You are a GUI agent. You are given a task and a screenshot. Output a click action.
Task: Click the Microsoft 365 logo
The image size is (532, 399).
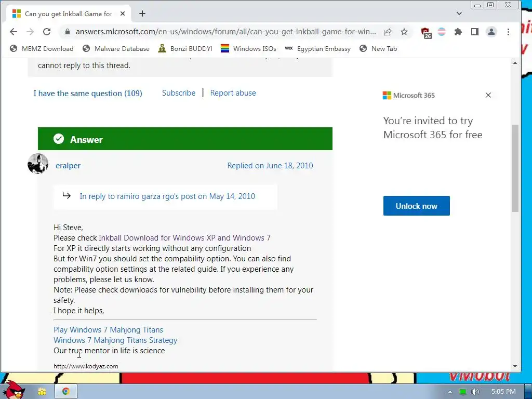tap(408, 96)
